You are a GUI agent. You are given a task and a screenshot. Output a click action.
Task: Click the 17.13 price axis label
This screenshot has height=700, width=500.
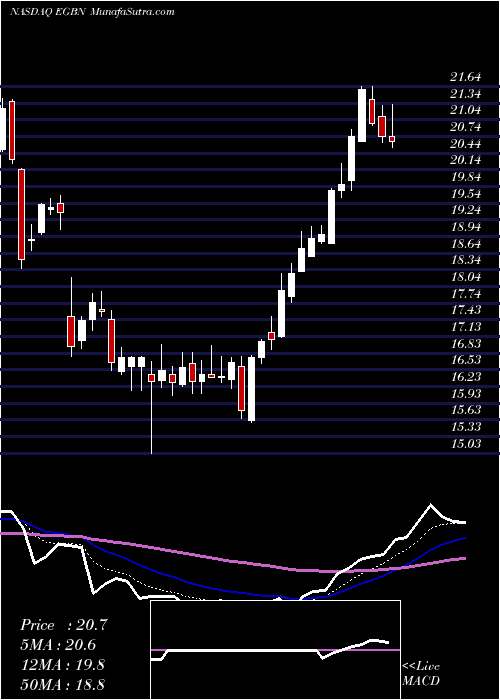[465, 327]
